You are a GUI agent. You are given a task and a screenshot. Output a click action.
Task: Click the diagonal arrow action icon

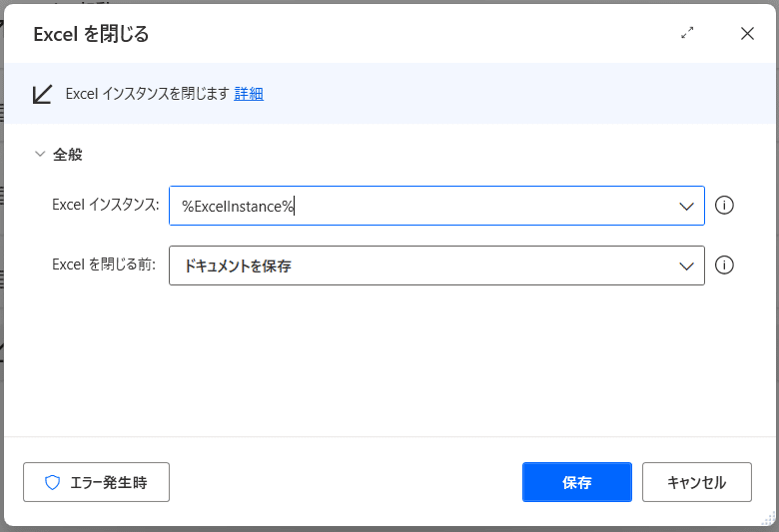[42, 94]
